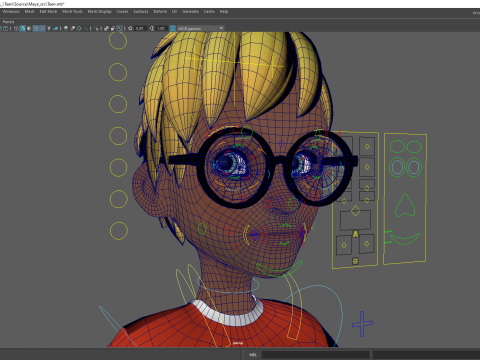
Task: Toggle Screen Space Ambient Occlusion icon
Action: 66,28
